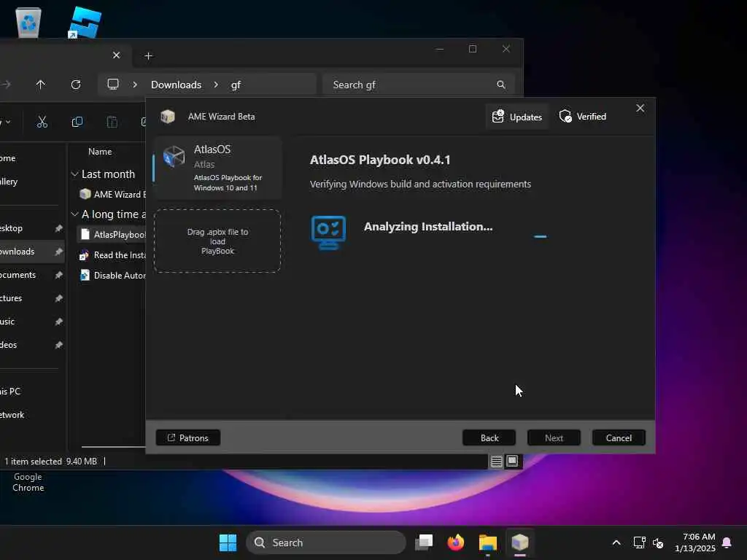Click the Verified shield badge
Screen dimensions: 747x560
coord(582,117)
